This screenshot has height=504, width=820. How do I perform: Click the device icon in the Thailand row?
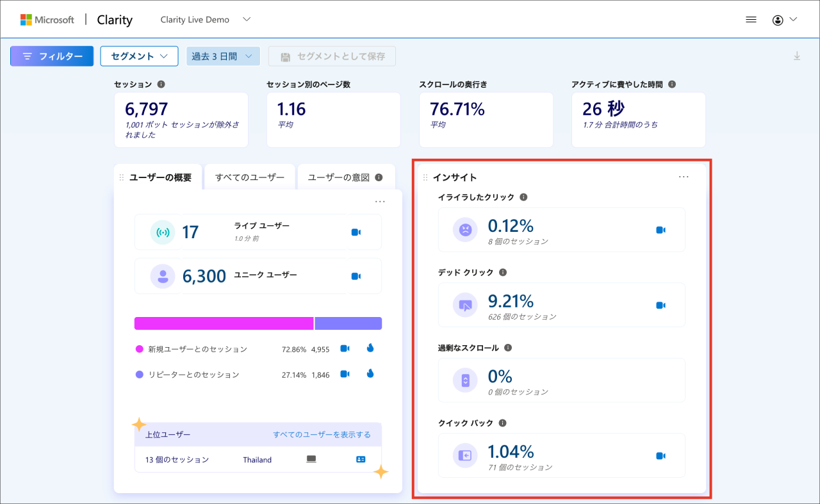tap(312, 459)
